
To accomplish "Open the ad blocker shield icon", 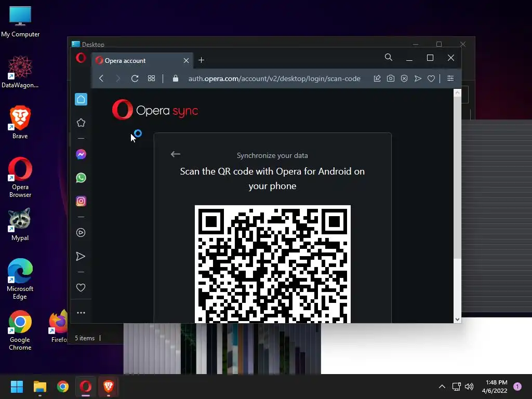I will (x=404, y=78).
